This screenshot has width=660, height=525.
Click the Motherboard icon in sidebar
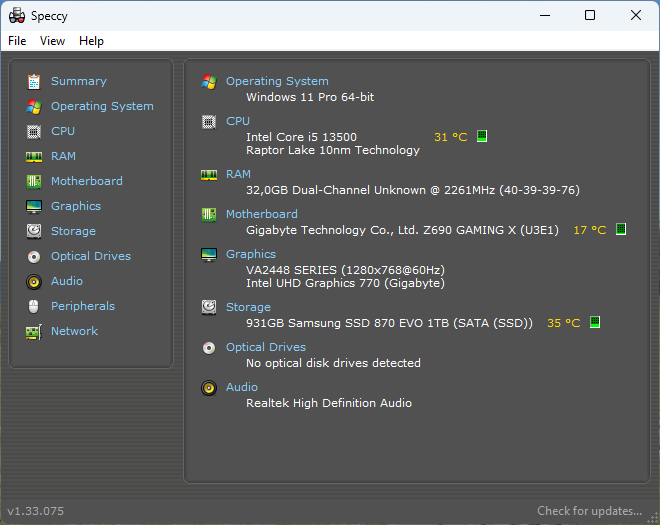[34, 181]
